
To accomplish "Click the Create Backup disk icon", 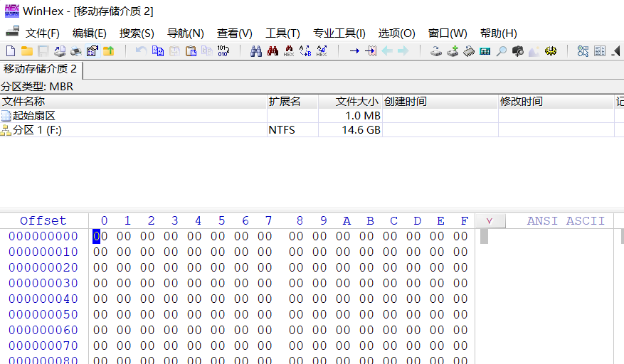I will point(60,51).
